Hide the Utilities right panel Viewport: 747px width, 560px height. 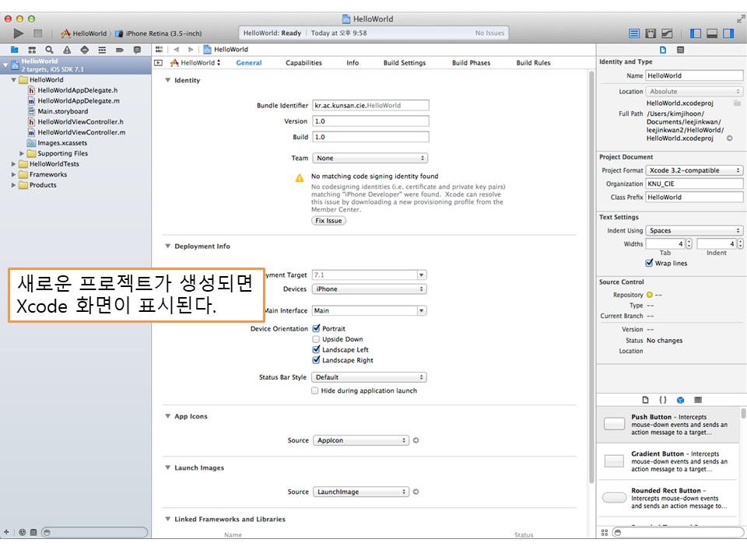tap(728, 33)
